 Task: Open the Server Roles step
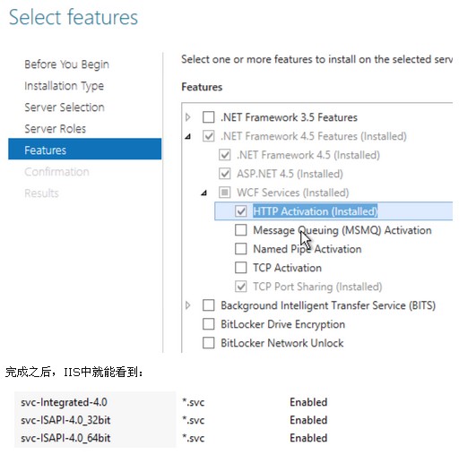tap(56, 129)
